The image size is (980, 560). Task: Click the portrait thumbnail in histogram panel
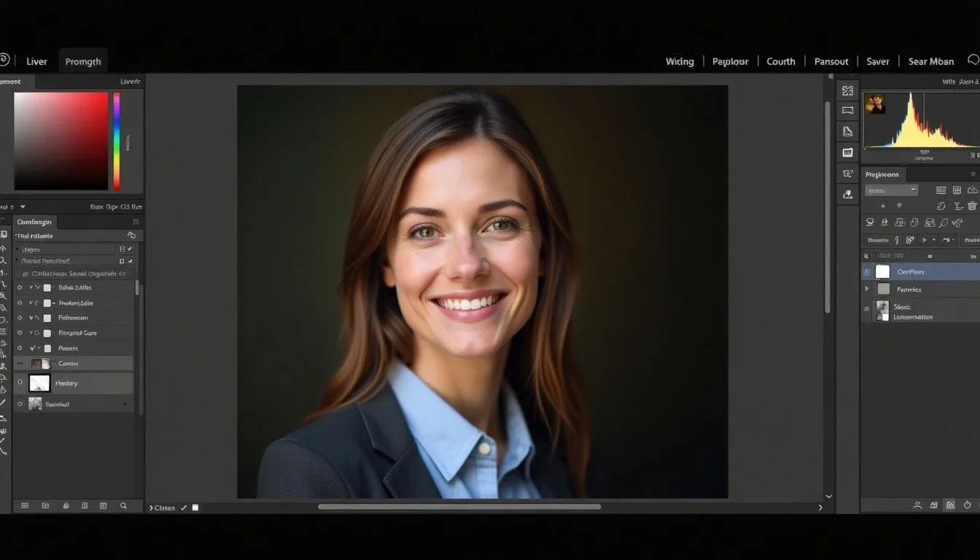(x=875, y=104)
